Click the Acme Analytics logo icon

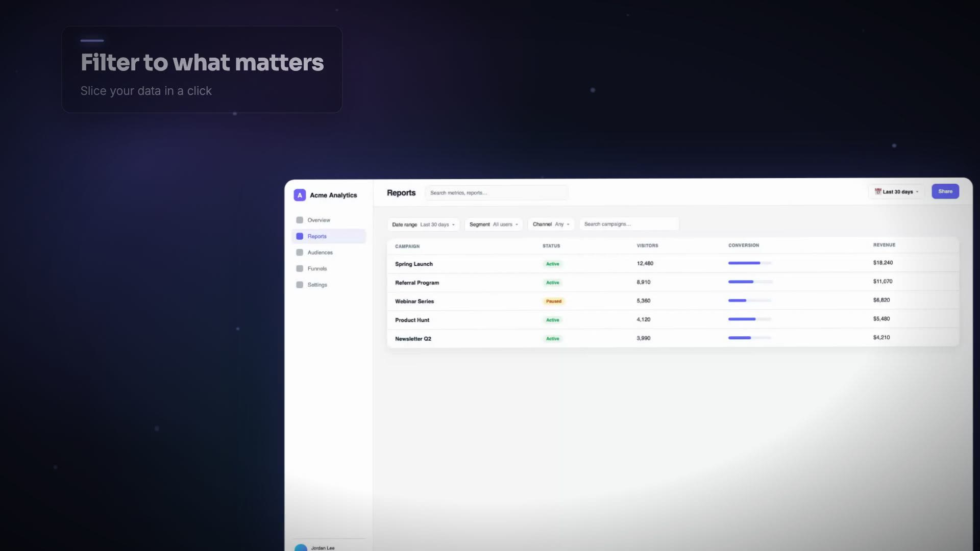[x=300, y=195]
